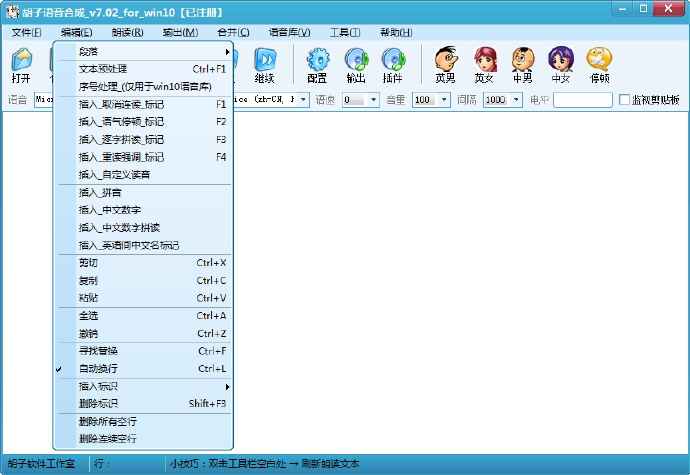Viewport: 690px width, 475px height.
Task: Select the 英女 female voice avatar
Action: (x=485, y=62)
